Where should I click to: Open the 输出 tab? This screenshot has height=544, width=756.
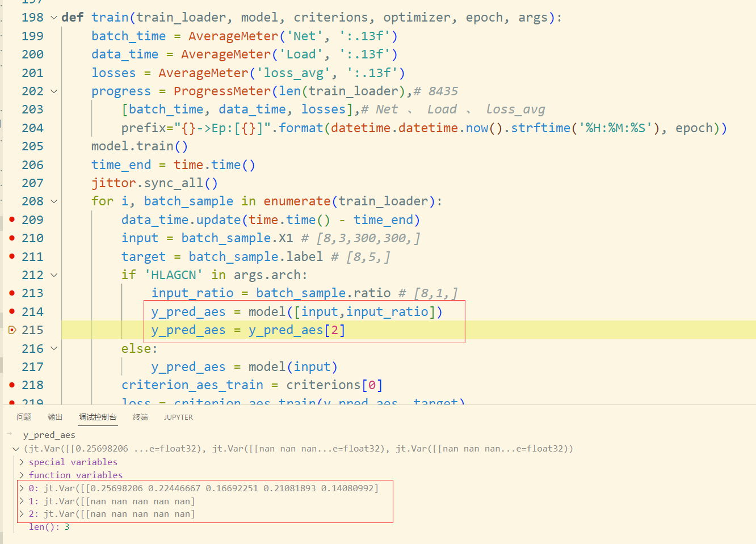pyautogui.click(x=55, y=417)
